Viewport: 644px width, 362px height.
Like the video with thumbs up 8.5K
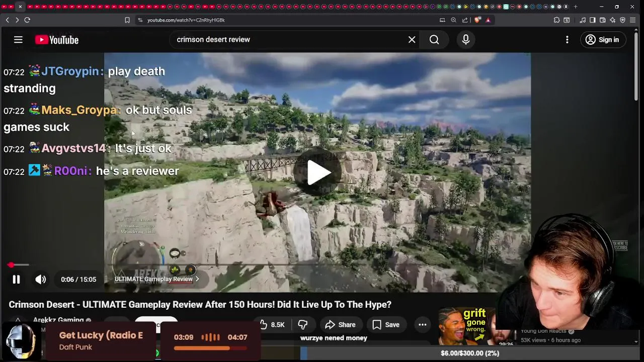pos(272,325)
